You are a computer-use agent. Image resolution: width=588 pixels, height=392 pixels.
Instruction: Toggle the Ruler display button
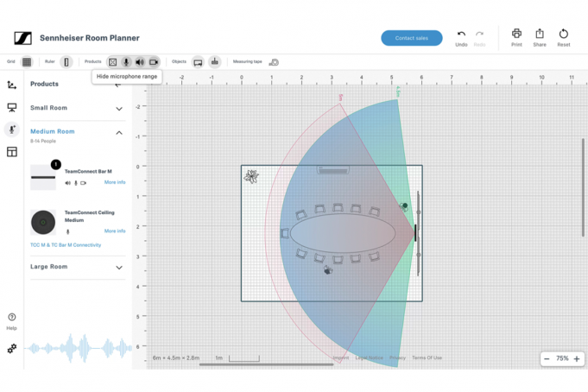tap(66, 62)
